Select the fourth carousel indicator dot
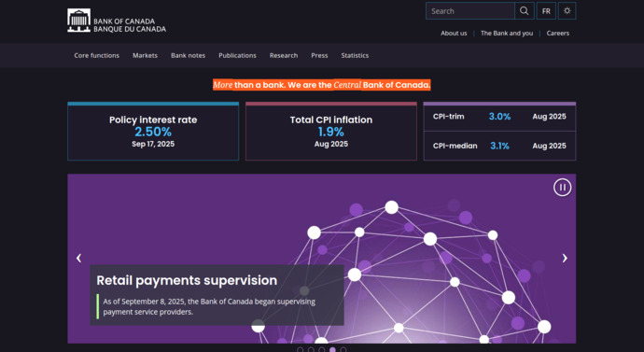The image size is (644, 352). pos(332,350)
